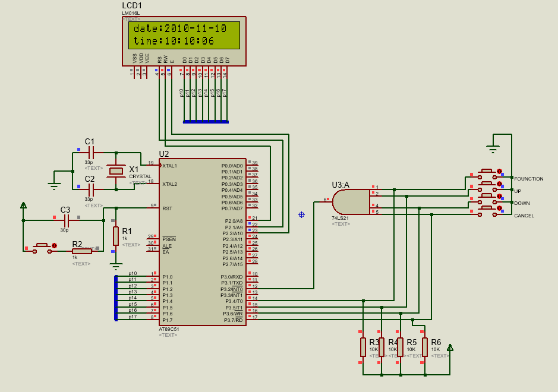Click the DOWN label text

coord(522,204)
